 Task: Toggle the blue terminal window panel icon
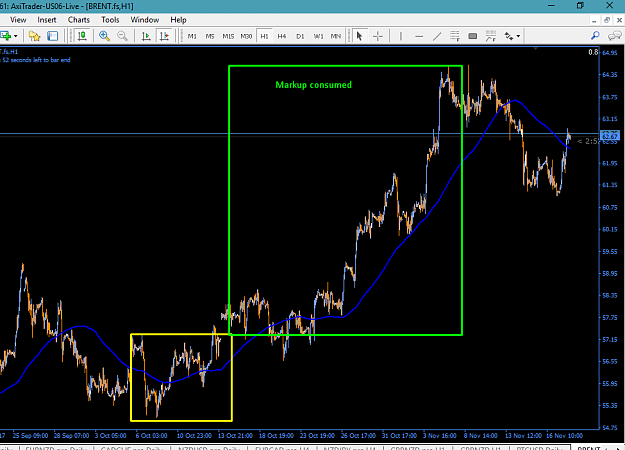[x=53, y=36]
